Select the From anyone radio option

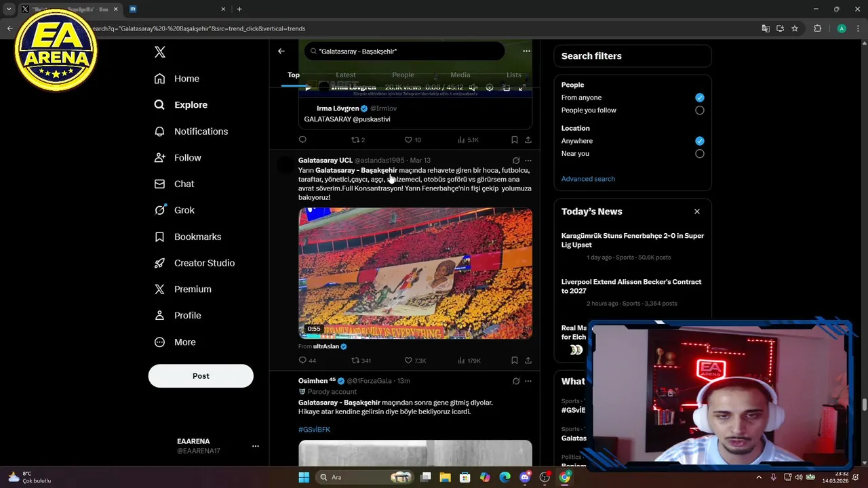[700, 98]
